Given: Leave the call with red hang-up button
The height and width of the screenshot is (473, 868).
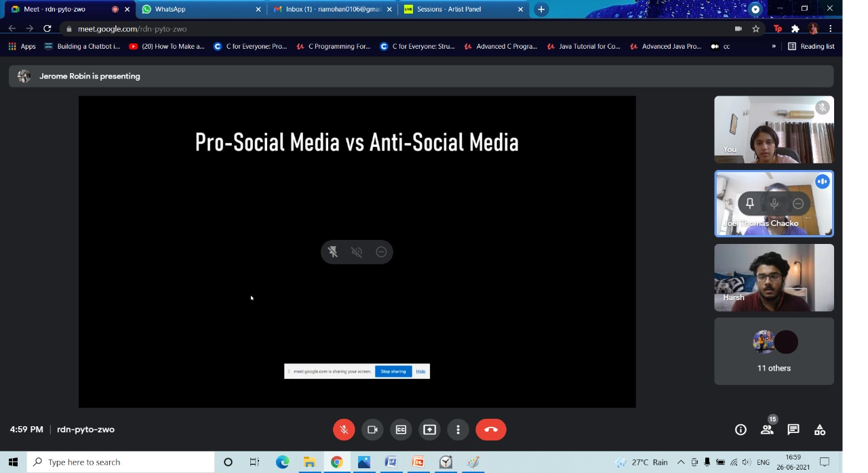Looking at the screenshot, I should point(491,430).
